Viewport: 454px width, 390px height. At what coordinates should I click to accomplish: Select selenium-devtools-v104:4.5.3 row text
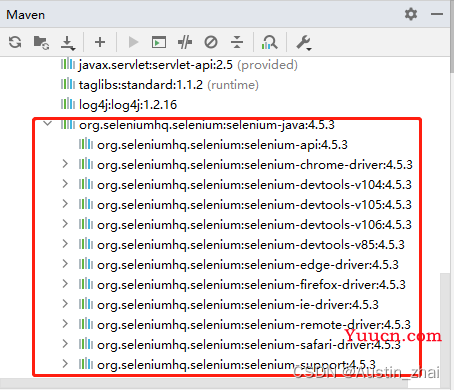[254, 185]
